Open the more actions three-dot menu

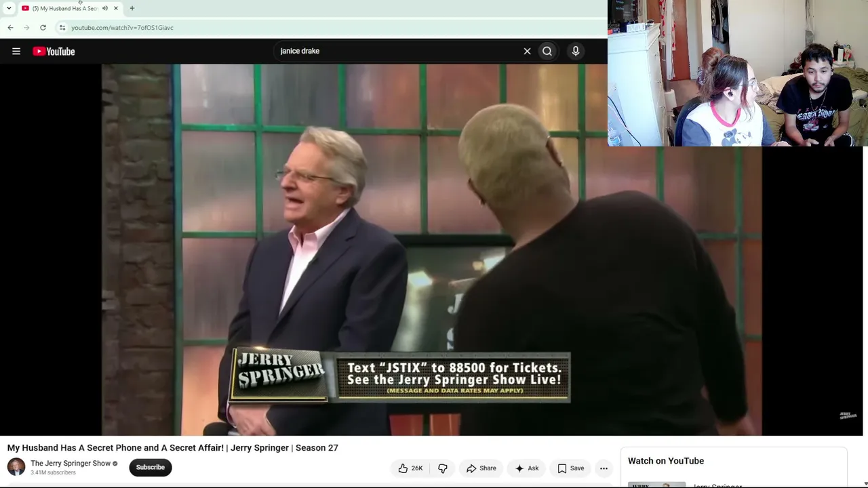(x=604, y=468)
